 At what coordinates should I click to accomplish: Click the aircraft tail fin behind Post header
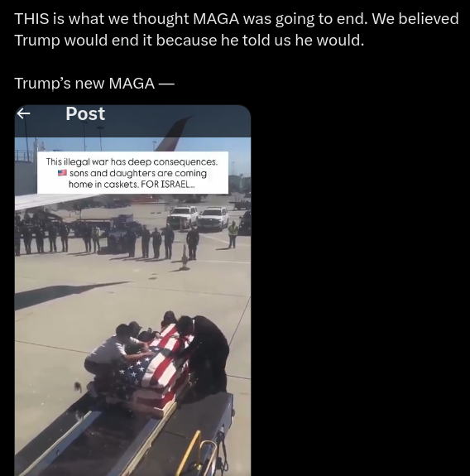tap(175, 133)
